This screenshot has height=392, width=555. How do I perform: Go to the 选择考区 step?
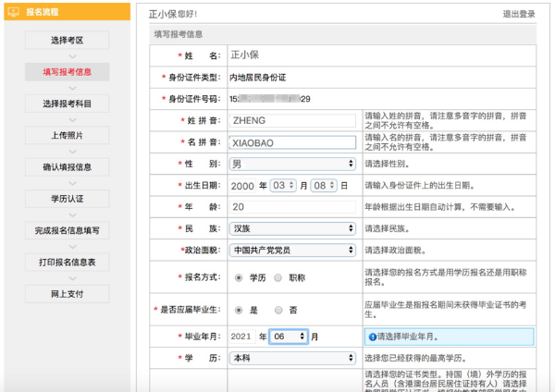coord(67,41)
